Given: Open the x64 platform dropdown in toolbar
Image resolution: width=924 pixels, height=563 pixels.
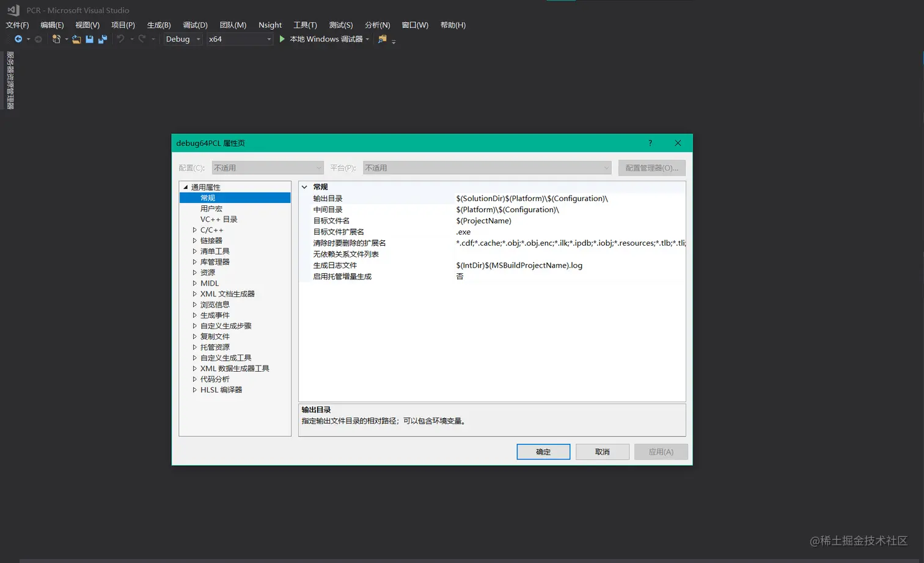Looking at the screenshot, I should (240, 39).
